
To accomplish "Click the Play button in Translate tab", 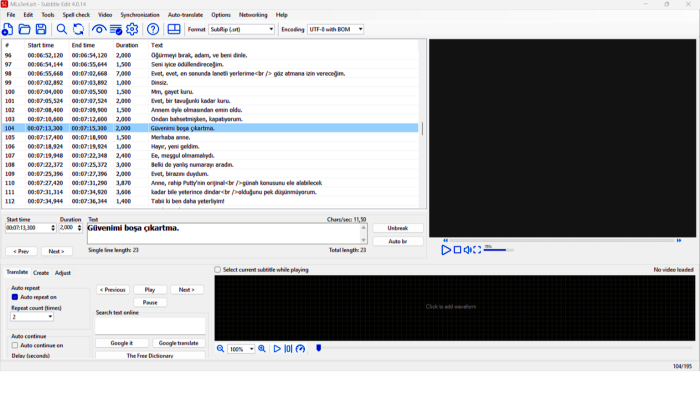I will 150,290.
